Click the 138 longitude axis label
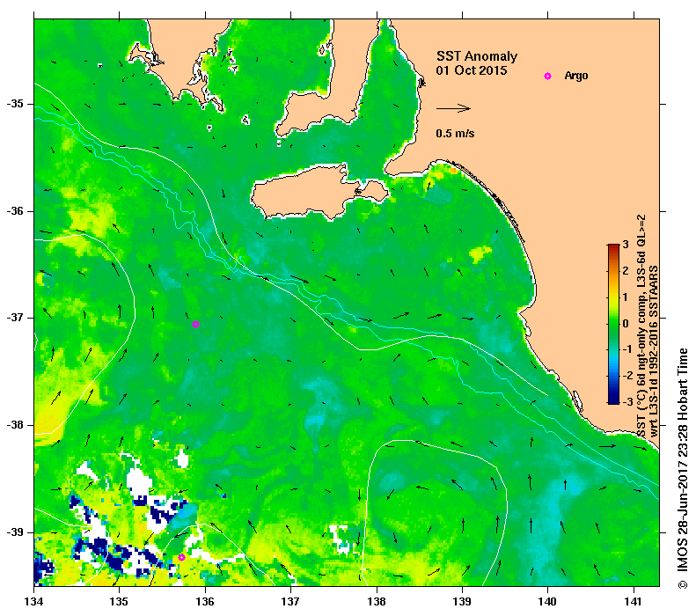Image resolution: width=696 pixels, height=616 pixels. click(377, 602)
